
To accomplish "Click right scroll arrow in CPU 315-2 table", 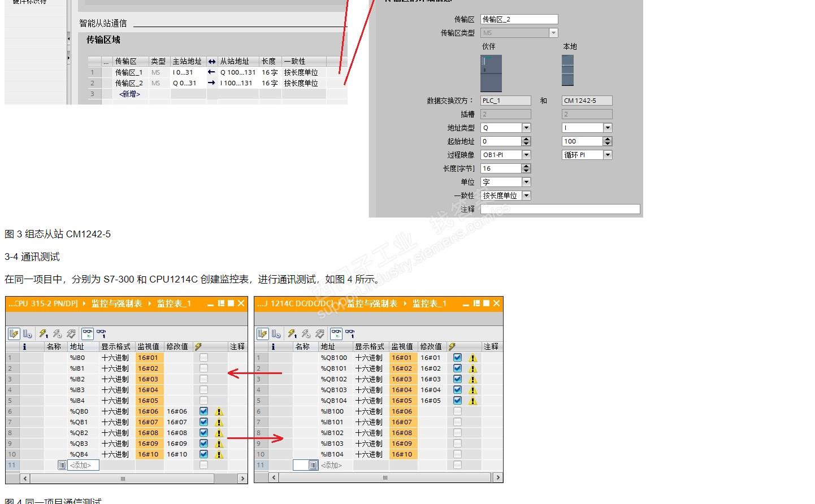I will point(242,479).
